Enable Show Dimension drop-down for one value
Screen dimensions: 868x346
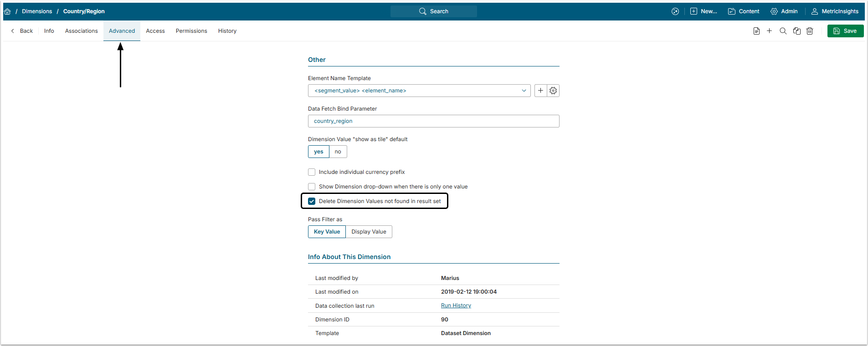pos(312,187)
